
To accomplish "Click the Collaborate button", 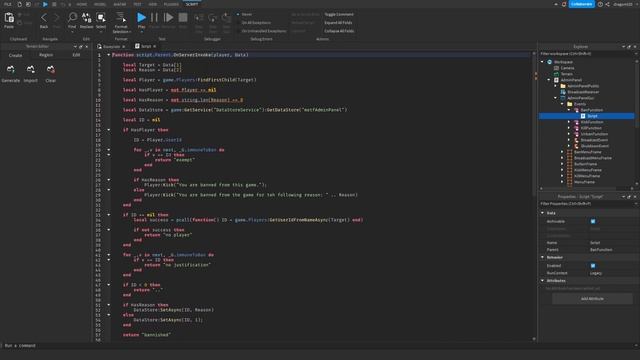I will pyautogui.click(x=581, y=4).
